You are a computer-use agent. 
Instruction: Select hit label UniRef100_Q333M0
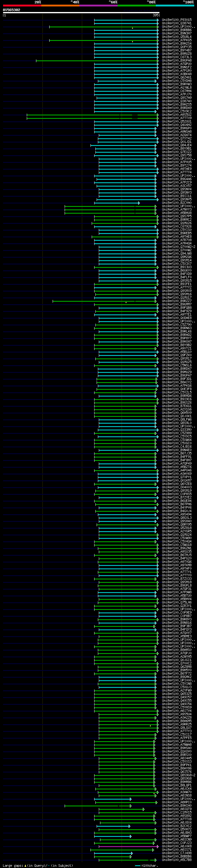pos(177,430)
